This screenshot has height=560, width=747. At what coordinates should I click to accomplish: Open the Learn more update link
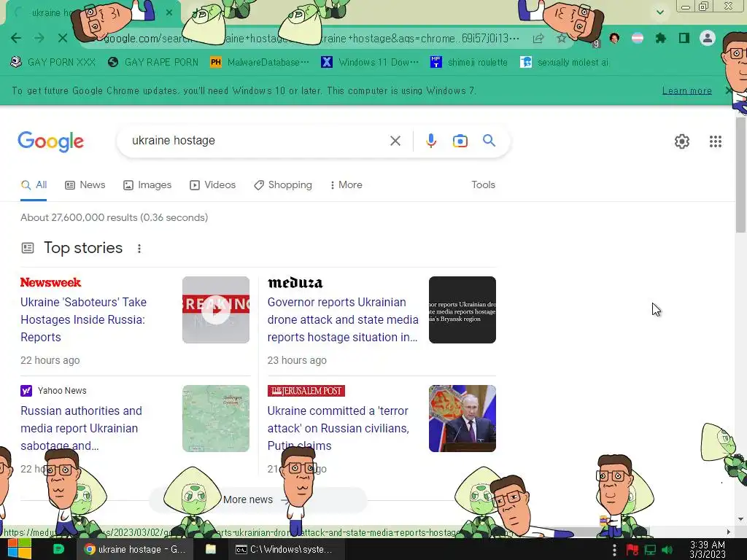(686, 90)
